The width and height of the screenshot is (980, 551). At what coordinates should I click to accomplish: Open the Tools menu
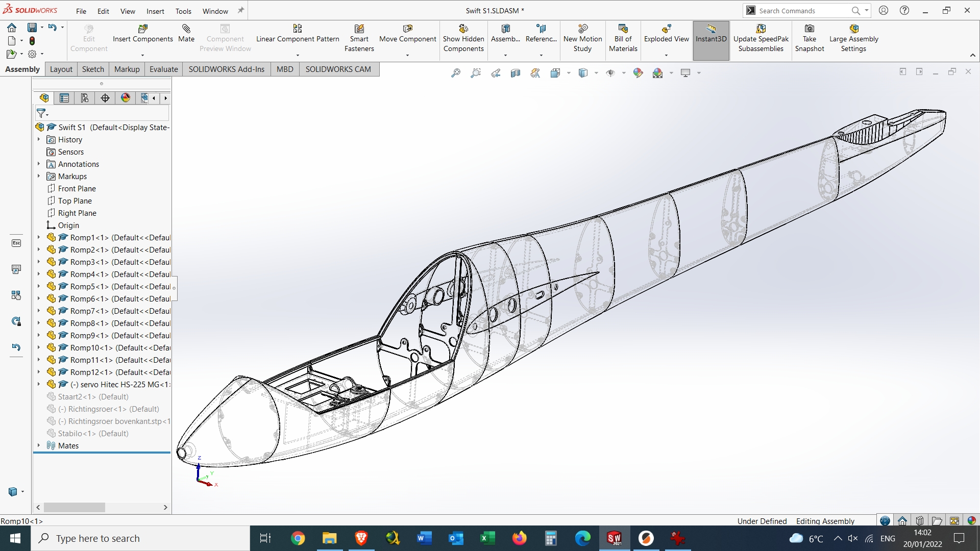(183, 11)
